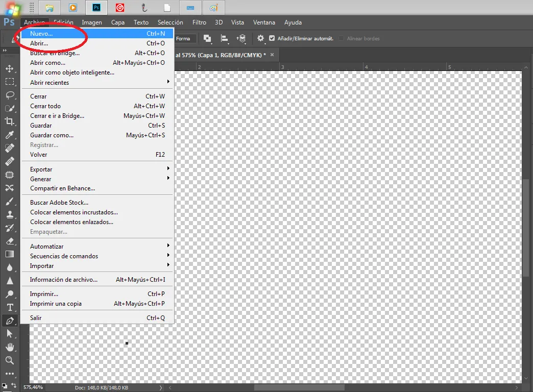Select the Blur tool

tap(10, 267)
